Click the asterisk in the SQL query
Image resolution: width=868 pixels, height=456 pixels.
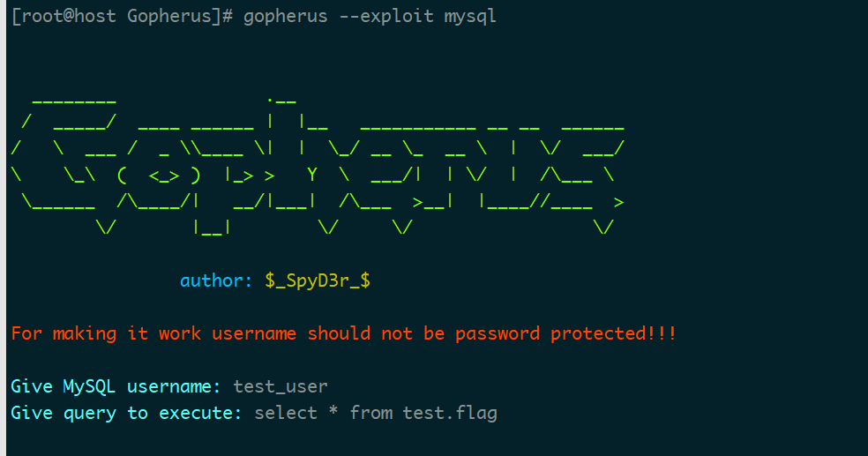click(x=333, y=411)
